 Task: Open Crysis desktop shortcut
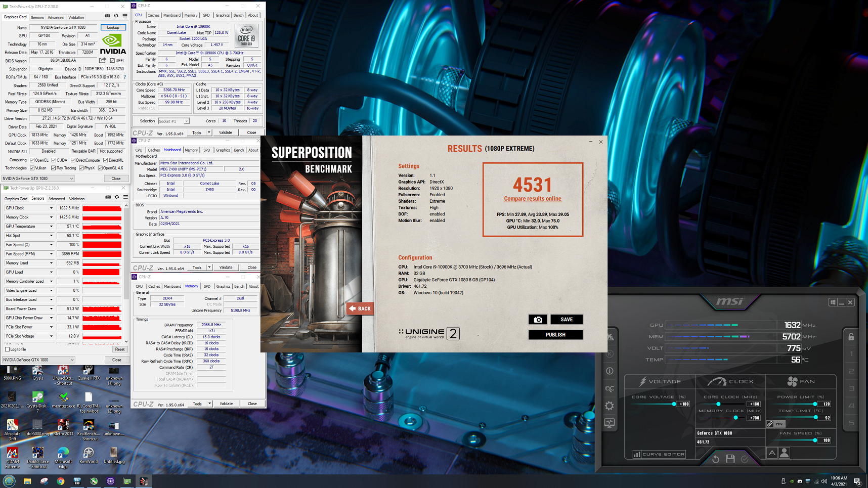click(x=37, y=373)
